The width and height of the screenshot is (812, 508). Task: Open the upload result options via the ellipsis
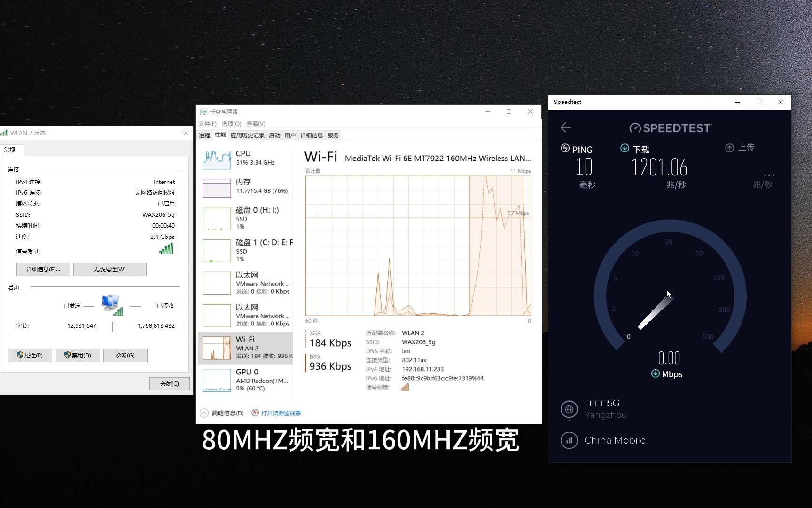tap(769, 175)
